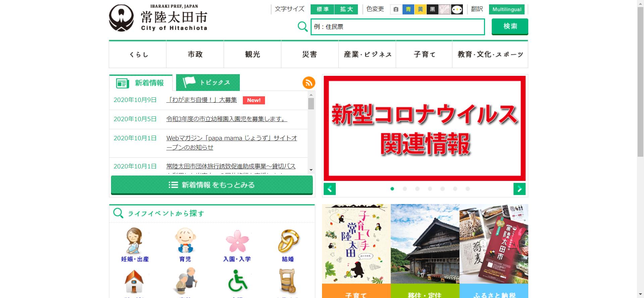Click the ライフイベントから探す heading
The height and width of the screenshot is (298, 644).
(166, 213)
